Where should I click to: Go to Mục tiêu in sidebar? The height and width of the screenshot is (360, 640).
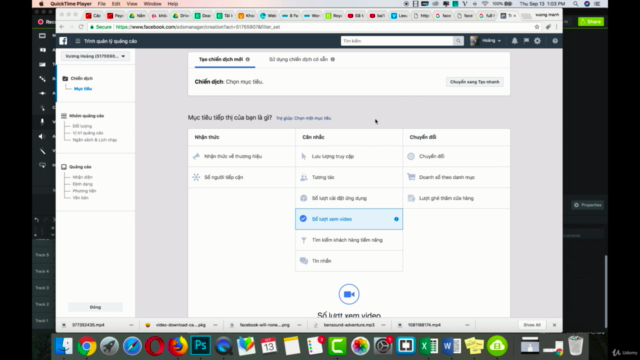coord(83,89)
